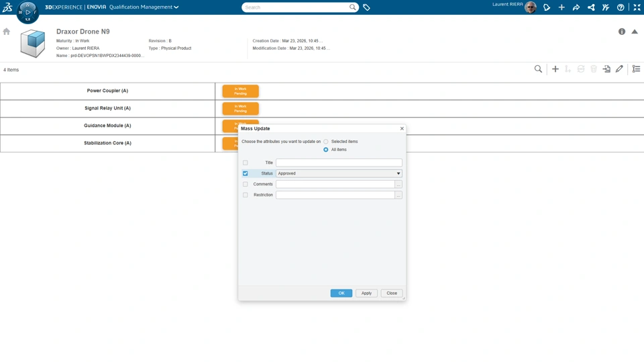
Task: Click the Apply button
Action: (366, 293)
